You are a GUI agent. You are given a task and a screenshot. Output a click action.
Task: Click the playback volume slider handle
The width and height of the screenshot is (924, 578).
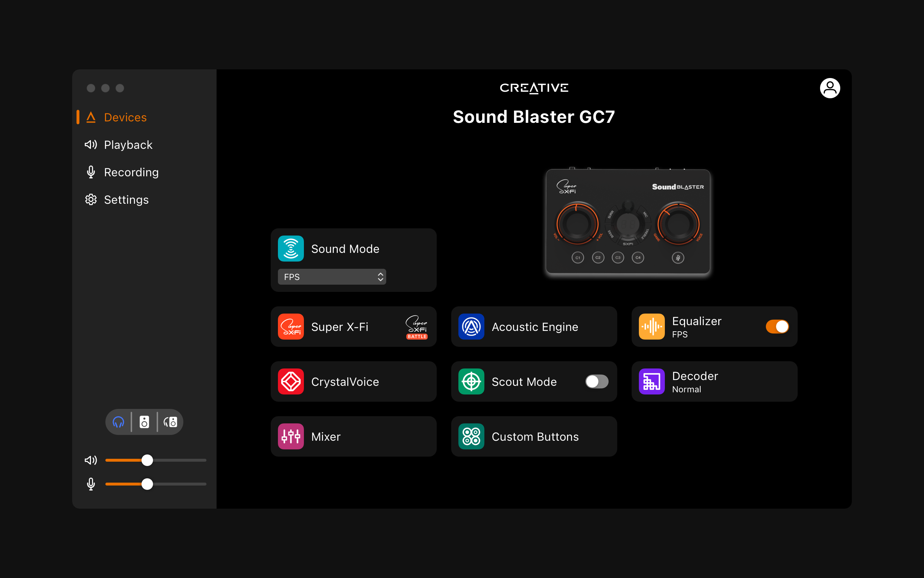tap(147, 460)
